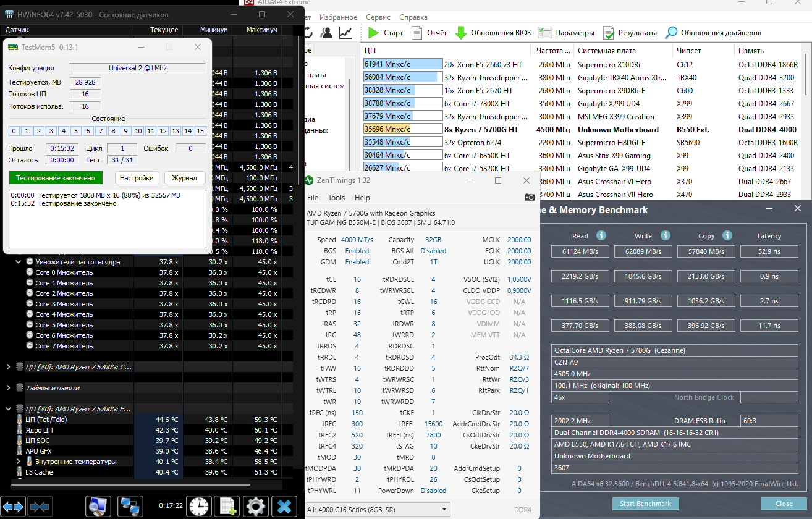The image size is (812, 519).
Task: Click green Тестирование закончено button
Action: click(56, 178)
